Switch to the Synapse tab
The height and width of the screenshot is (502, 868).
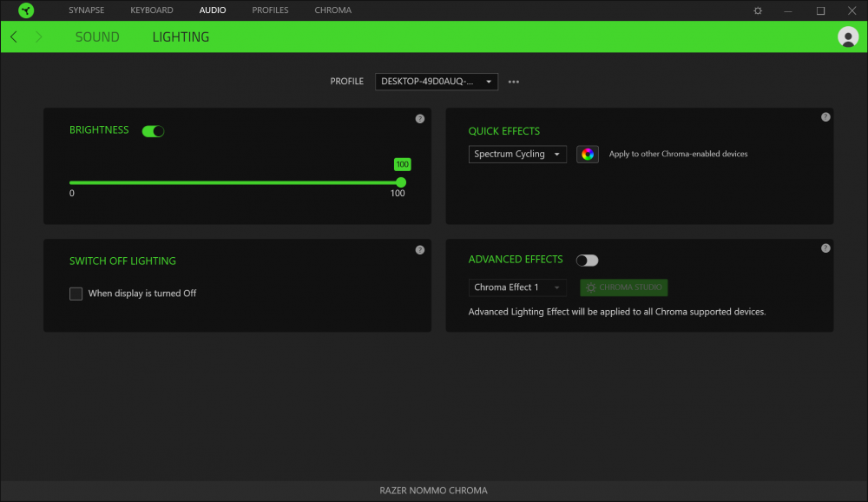[x=86, y=10]
